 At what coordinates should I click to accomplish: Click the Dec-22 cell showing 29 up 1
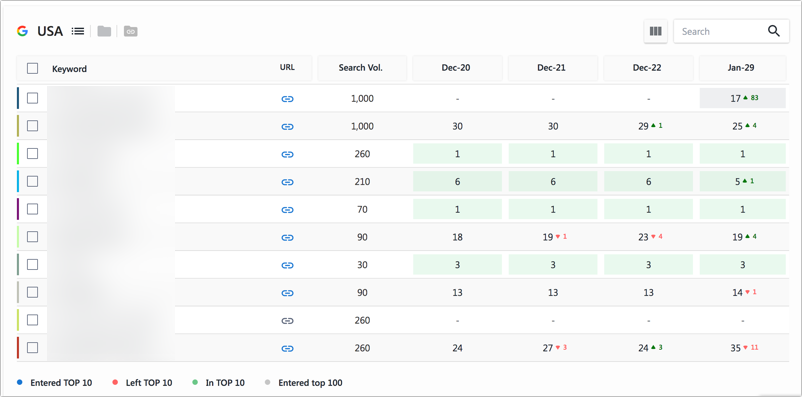pos(649,126)
